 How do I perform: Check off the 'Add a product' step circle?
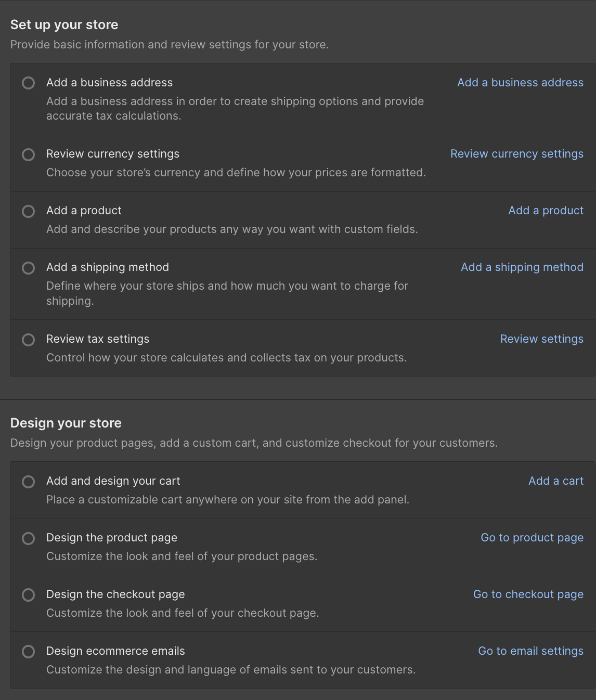click(x=29, y=211)
